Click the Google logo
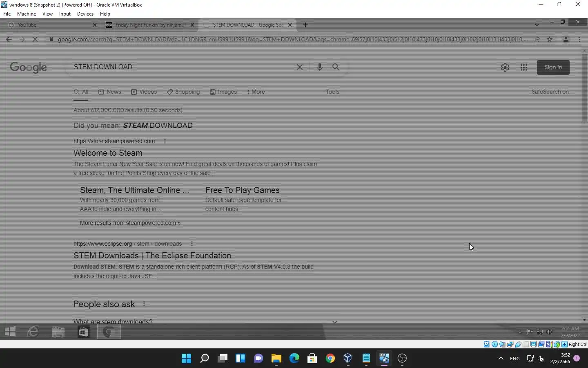 coord(28,67)
